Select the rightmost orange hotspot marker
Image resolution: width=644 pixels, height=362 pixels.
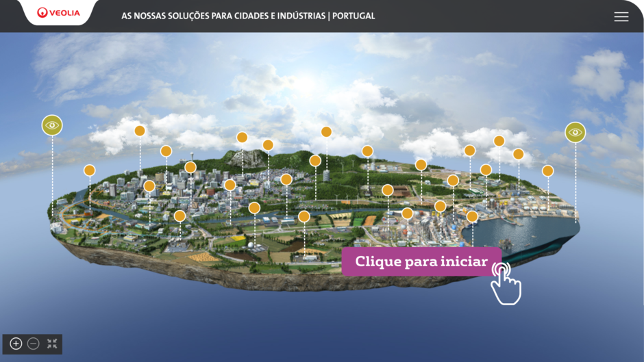[x=547, y=171]
